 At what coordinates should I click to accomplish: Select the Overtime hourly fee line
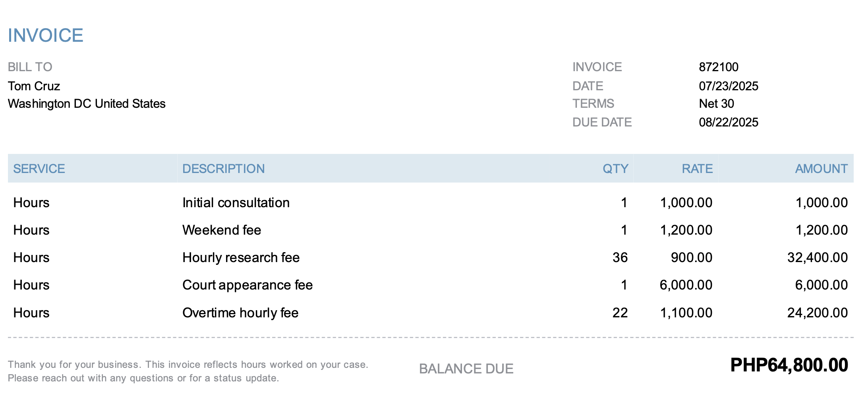(x=240, y=313)
